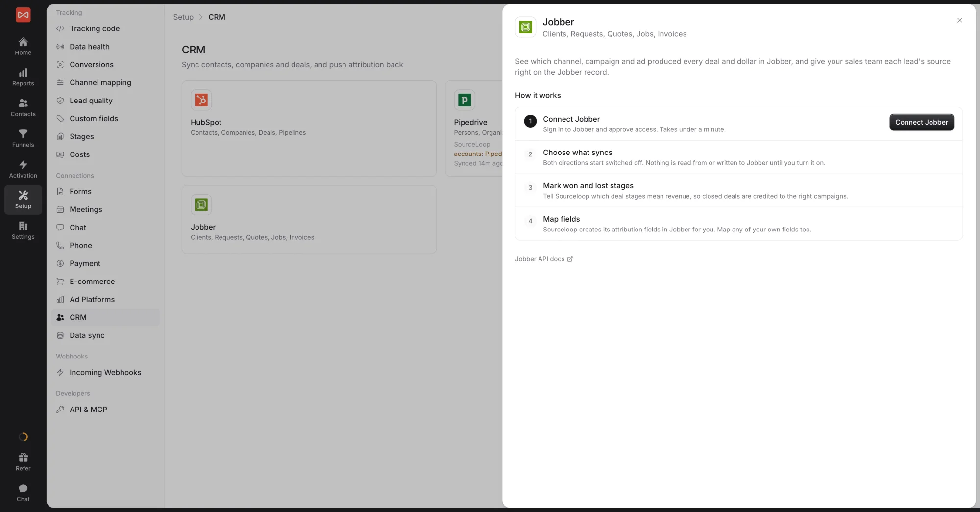The height and width of the screenshot is (512, 980).
Task: Click the Setup breadcrumb link
Action: 183,17
